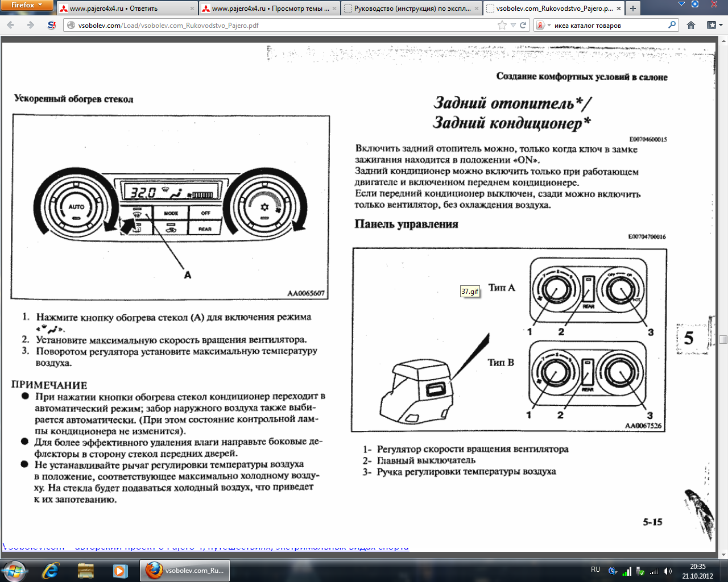Open the volume control in the system tray
Screen dimensions: 728x582
pos(668,571)
